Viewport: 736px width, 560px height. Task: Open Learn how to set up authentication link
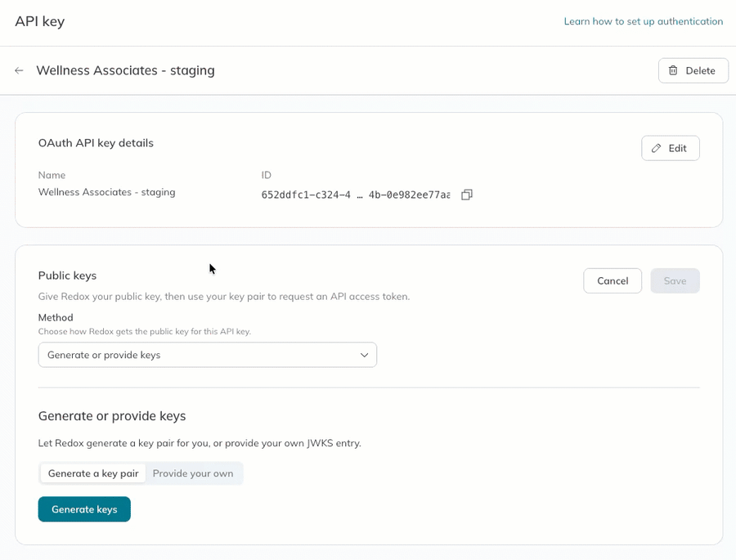[x=643, y=21]
